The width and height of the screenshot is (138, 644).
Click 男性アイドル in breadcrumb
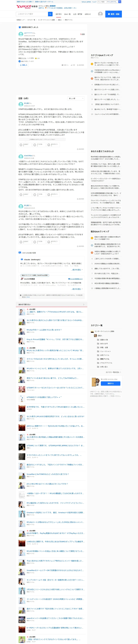tap(69, 20)
